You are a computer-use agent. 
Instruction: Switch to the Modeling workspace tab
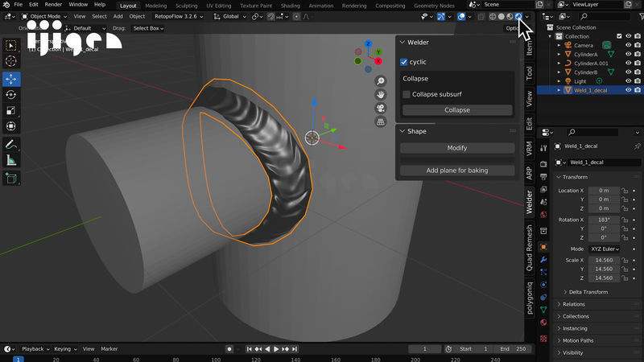(x=156, y=6)
